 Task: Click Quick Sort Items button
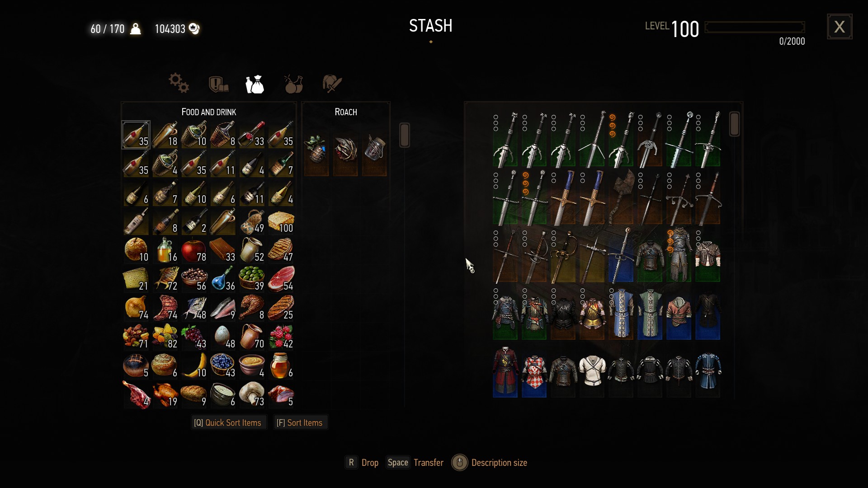pos(227,422)
